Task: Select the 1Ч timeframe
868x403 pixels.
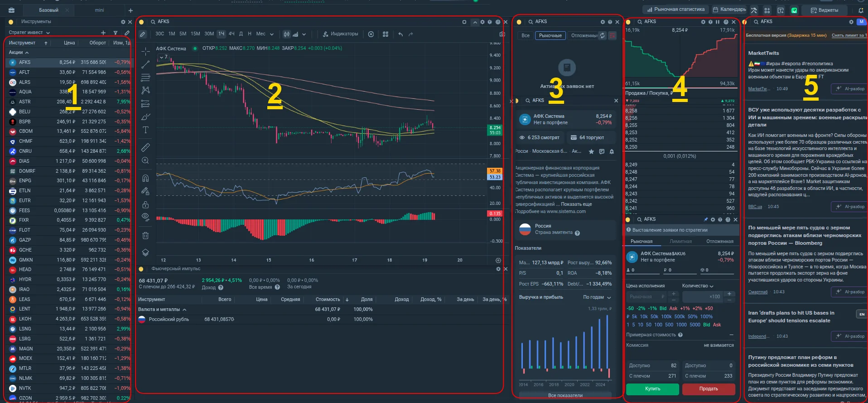Action: click(x=221, y=34)
